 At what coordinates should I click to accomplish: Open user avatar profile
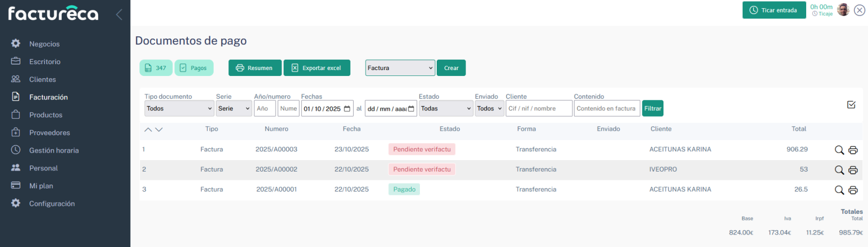pos(843,10)
